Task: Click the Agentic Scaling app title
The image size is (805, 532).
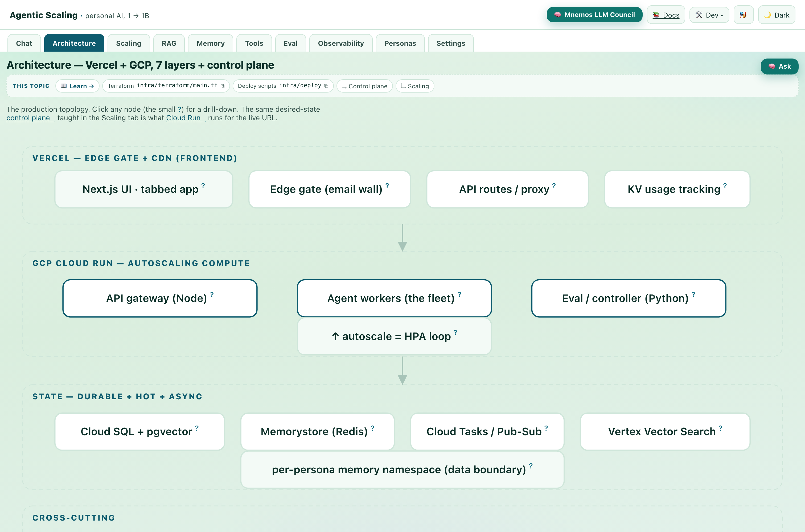Action: click(x=43, y=15)
